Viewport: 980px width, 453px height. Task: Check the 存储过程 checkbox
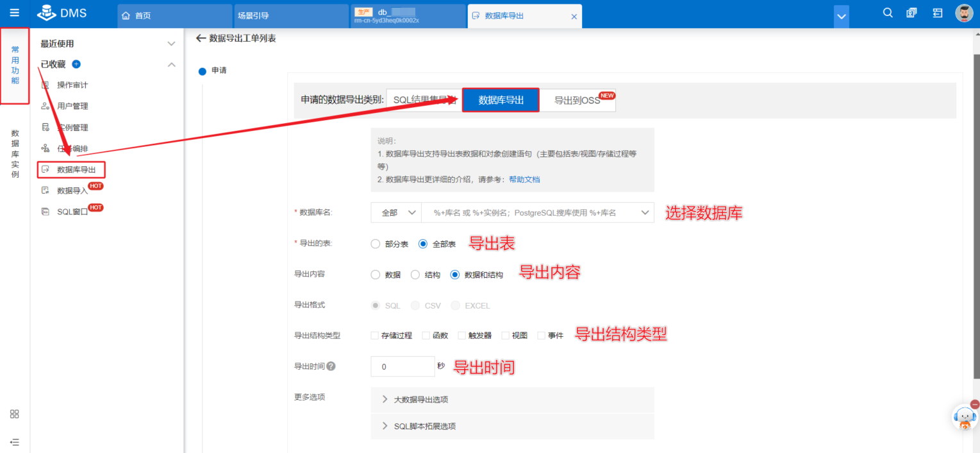point(374,336)
